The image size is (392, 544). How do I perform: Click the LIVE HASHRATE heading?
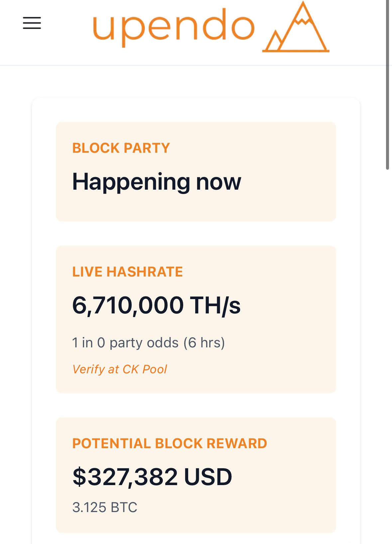[127, 272]
